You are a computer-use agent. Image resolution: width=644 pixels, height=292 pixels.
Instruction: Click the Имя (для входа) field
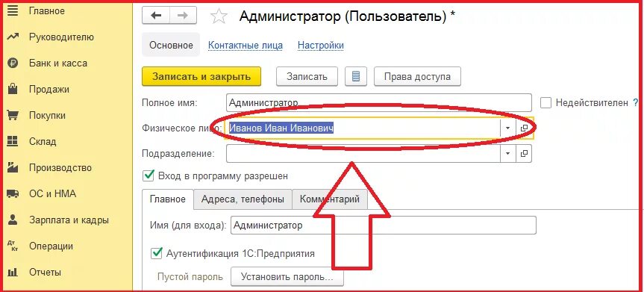384,226
